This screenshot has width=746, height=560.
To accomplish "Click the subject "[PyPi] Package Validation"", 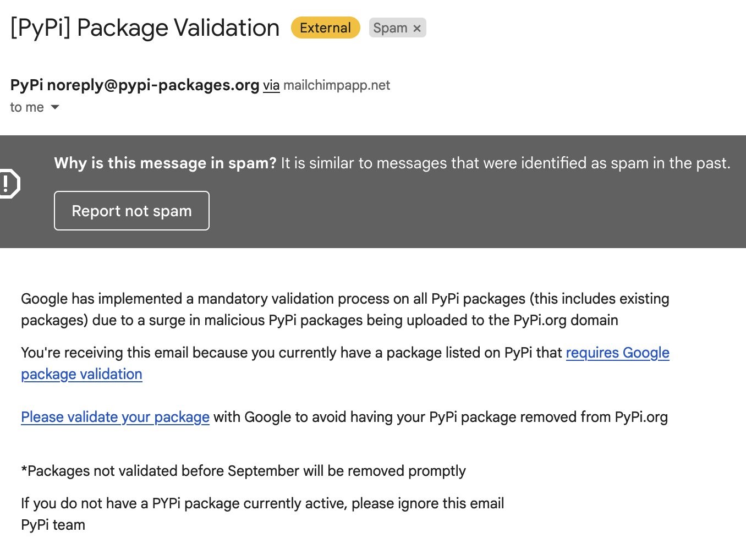I will click(x=145, y=28).
